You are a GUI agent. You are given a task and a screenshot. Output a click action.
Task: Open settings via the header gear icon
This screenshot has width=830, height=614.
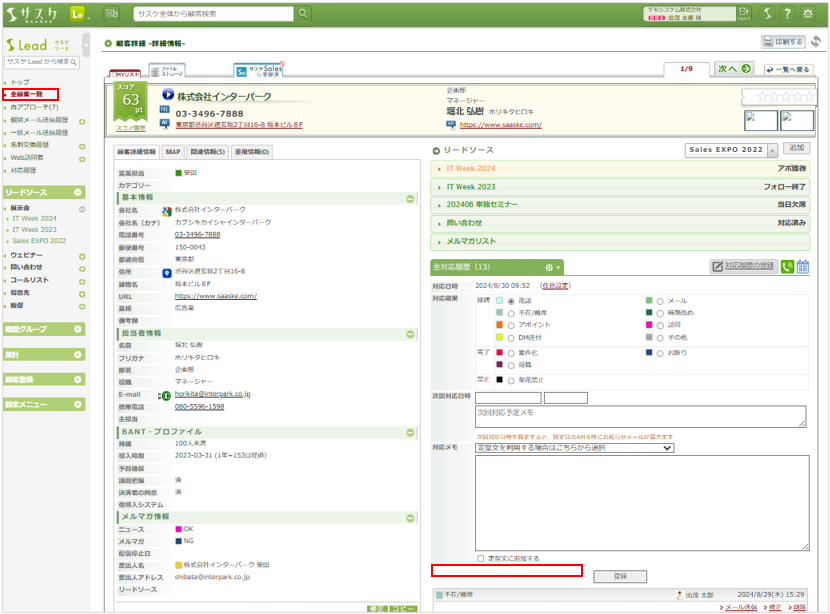click(808, 14)
